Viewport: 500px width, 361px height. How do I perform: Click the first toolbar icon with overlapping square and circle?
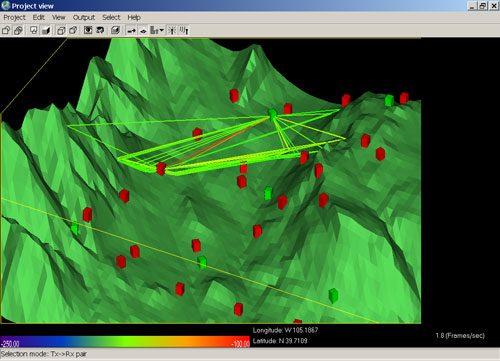tap(6, 31)
